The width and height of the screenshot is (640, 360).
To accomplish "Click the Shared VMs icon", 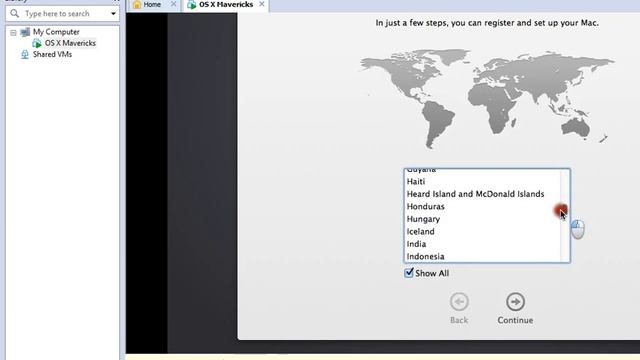I will pos(25,54).
